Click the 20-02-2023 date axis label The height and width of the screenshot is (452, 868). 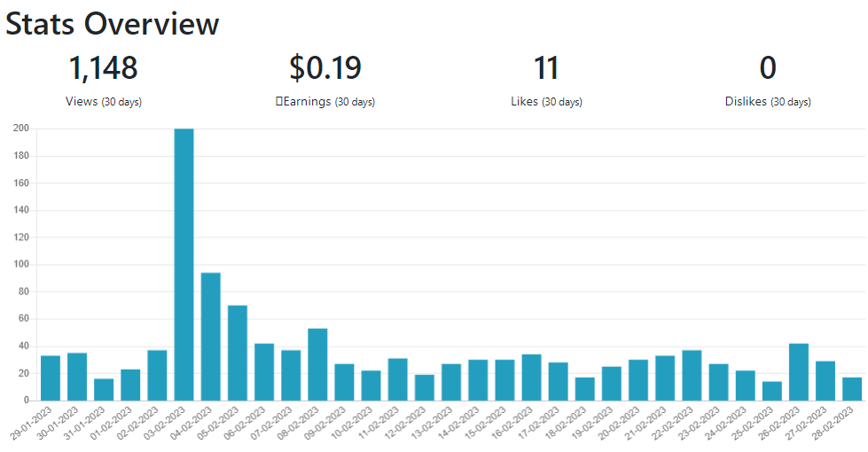tap(618, 423)
